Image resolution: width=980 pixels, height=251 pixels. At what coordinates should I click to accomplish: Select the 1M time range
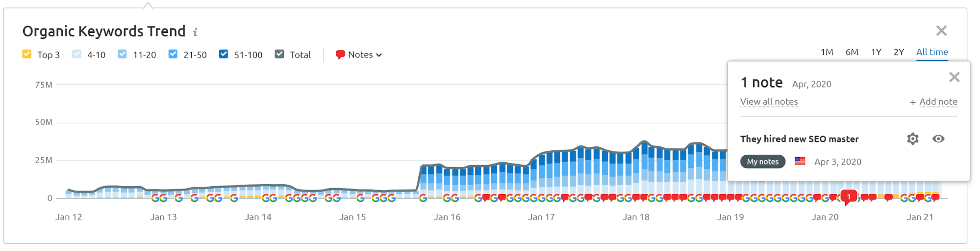pyautogui.click(x=827, y=52)
